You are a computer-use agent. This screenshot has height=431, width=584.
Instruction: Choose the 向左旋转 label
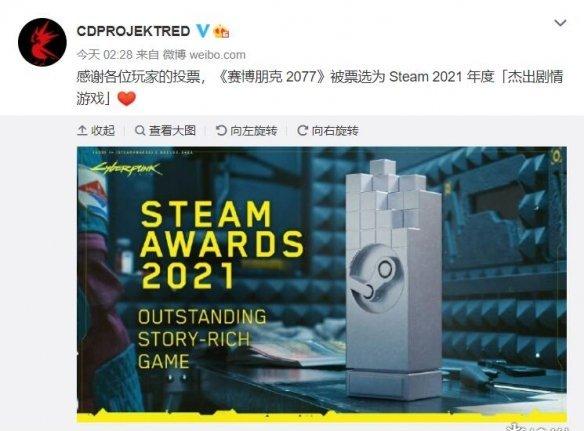(254, 131)
